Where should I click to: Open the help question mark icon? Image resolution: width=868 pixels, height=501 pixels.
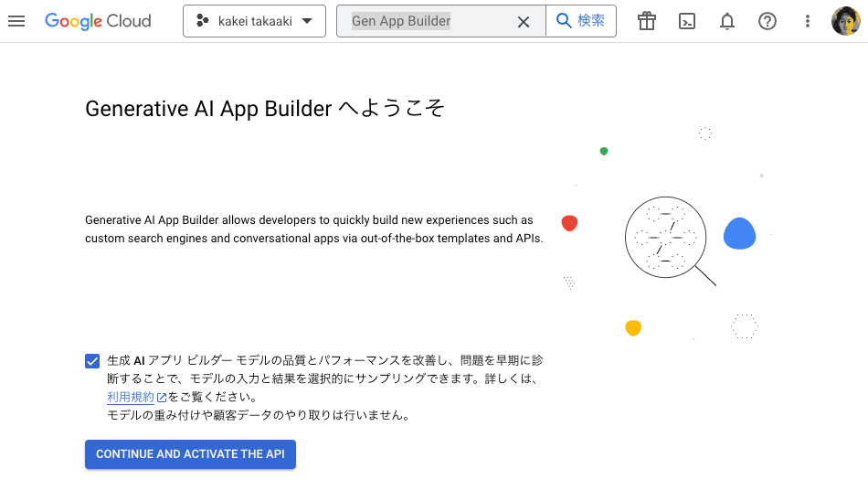(767, 21)
